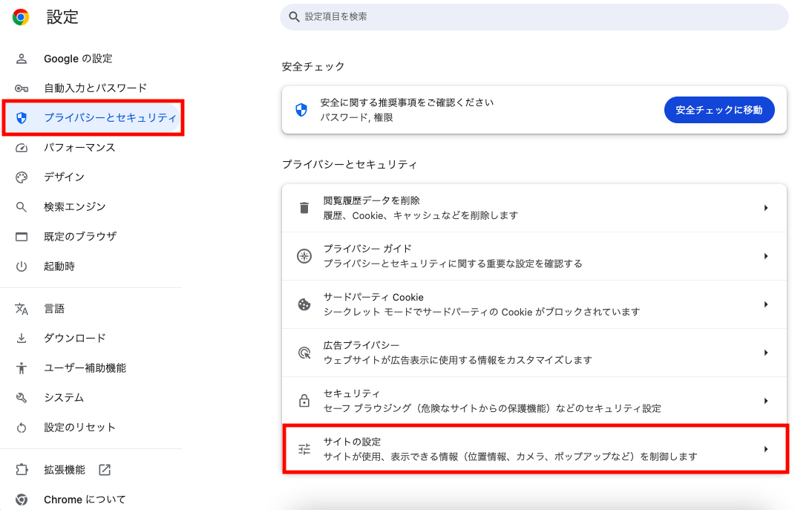Click the cookie icon for サードパーティ Cookie

304,304
